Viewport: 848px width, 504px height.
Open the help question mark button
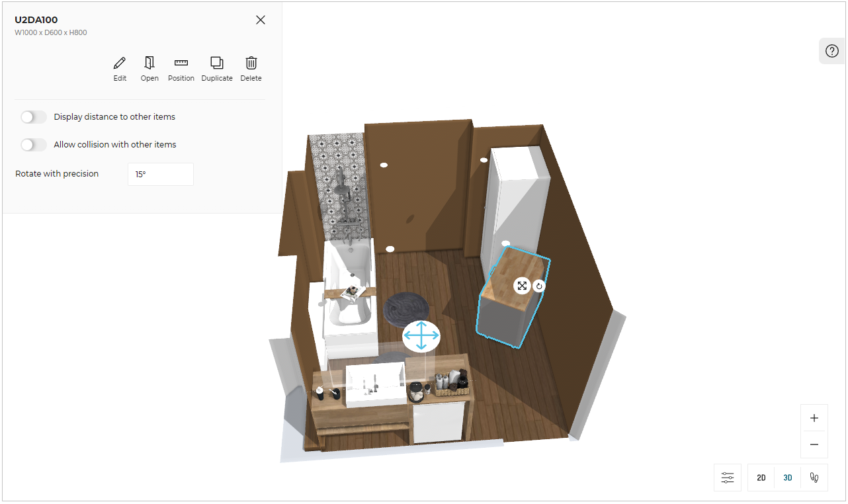click(x=832, y=51)
